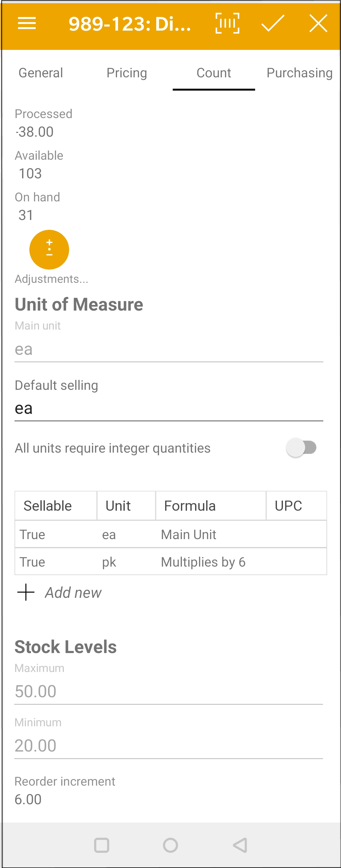Click the Add new unit link
This screenshot has height=868, width=341.
coord(73,592)
